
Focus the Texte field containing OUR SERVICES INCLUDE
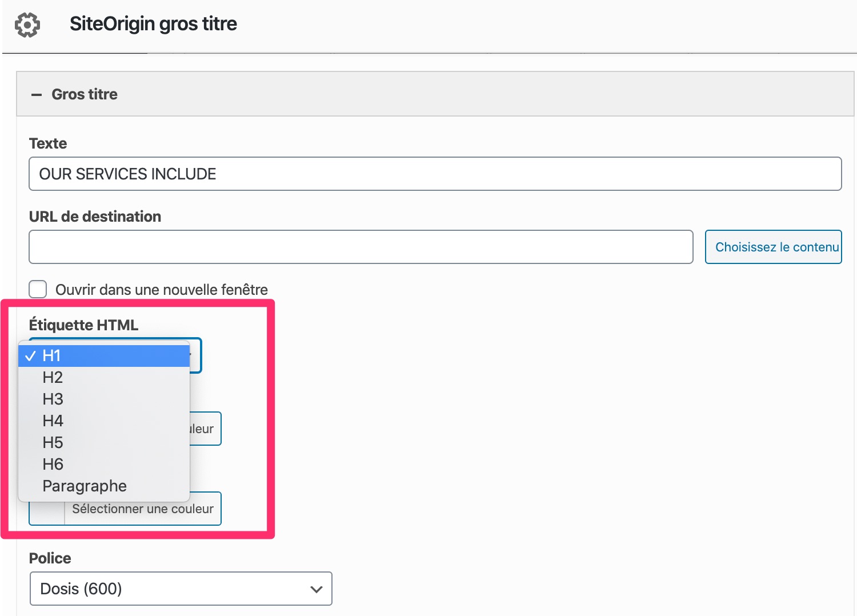pos(434,174)
